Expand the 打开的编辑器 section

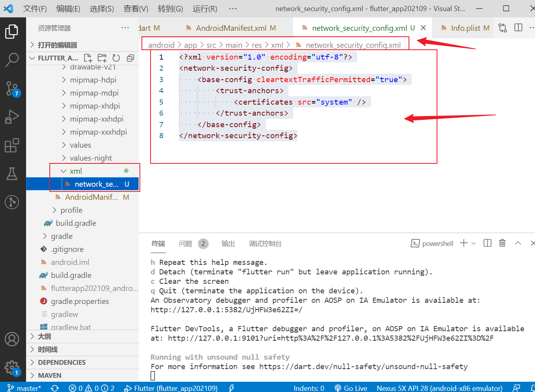pyautogui.click(x=82, y=45)
